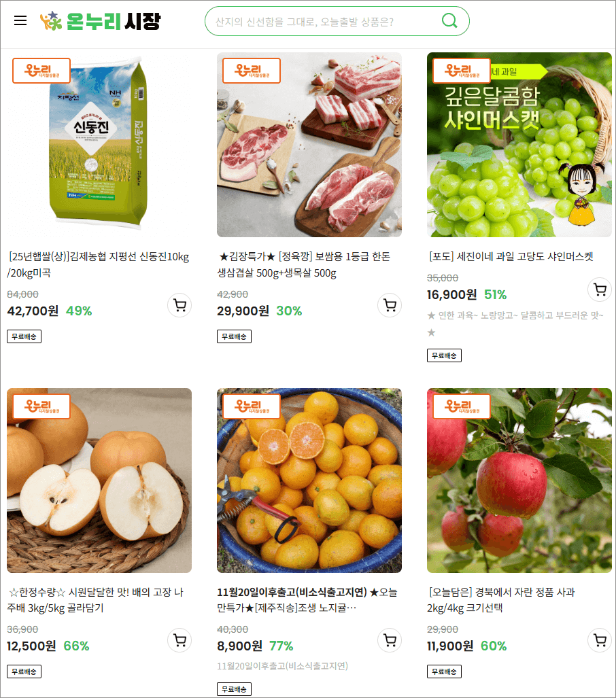Open the hamburger menu
Screen dimensions: 616x698
tap(20, 21)
